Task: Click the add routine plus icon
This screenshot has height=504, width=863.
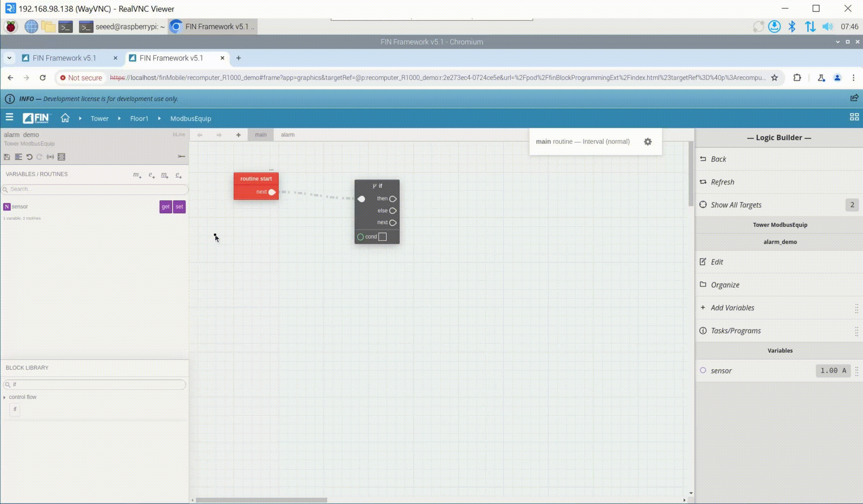Action: click(x=238, y=135)
